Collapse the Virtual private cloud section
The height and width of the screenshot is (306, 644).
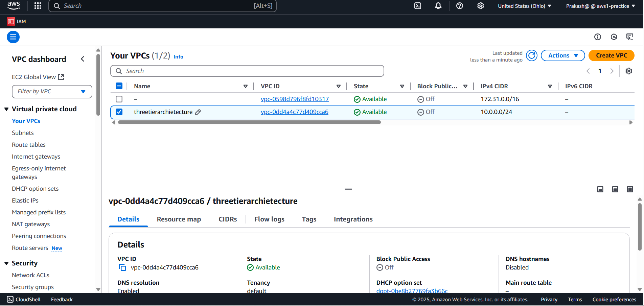click(x=6, y=109)
